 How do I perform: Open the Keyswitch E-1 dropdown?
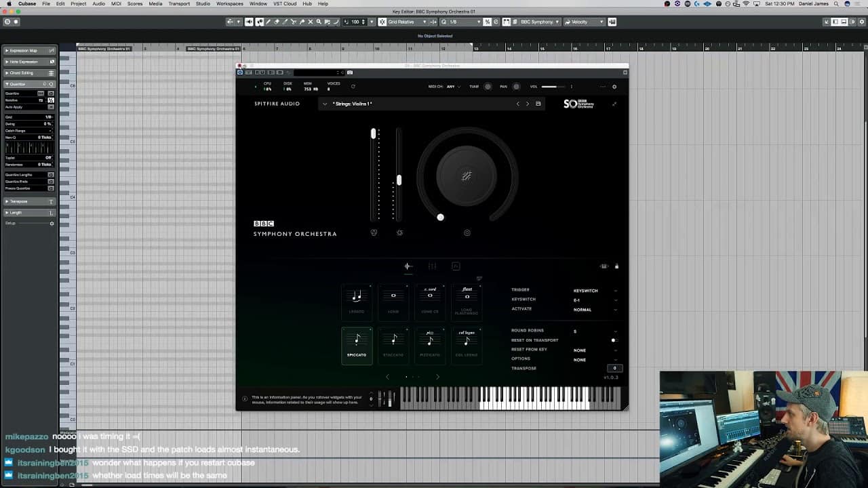point(595,300)
